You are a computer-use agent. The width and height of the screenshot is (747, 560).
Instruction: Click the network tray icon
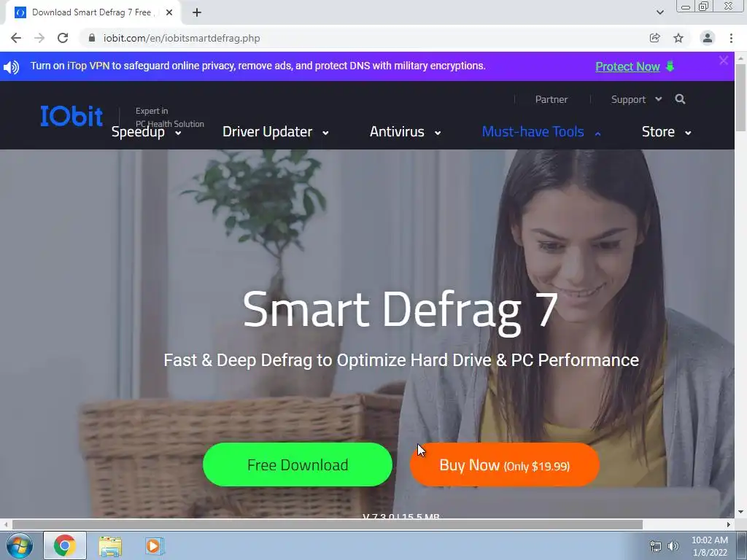[656, 547]
